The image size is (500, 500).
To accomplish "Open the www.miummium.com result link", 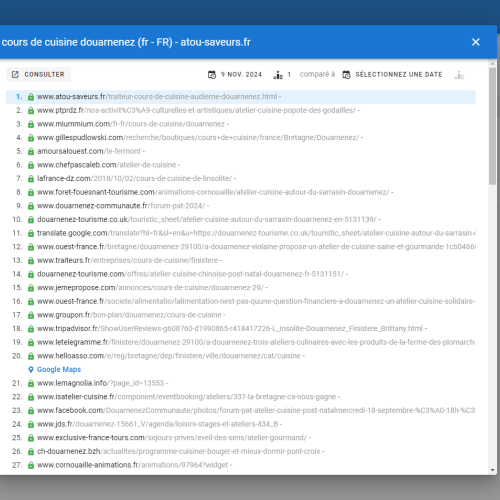I will pos(131,124).
